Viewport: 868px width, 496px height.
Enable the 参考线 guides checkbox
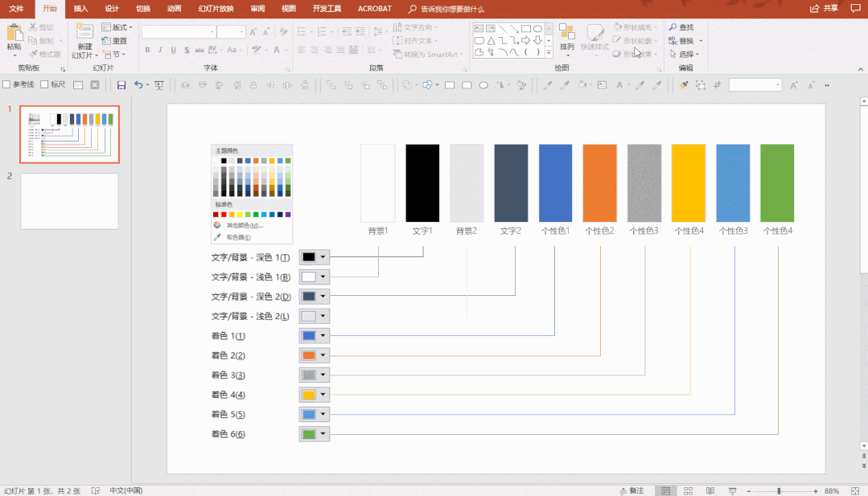tap(6, 84)
